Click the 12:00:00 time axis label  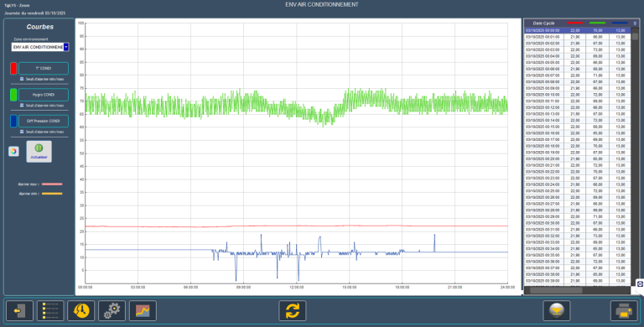coord(296,288)
